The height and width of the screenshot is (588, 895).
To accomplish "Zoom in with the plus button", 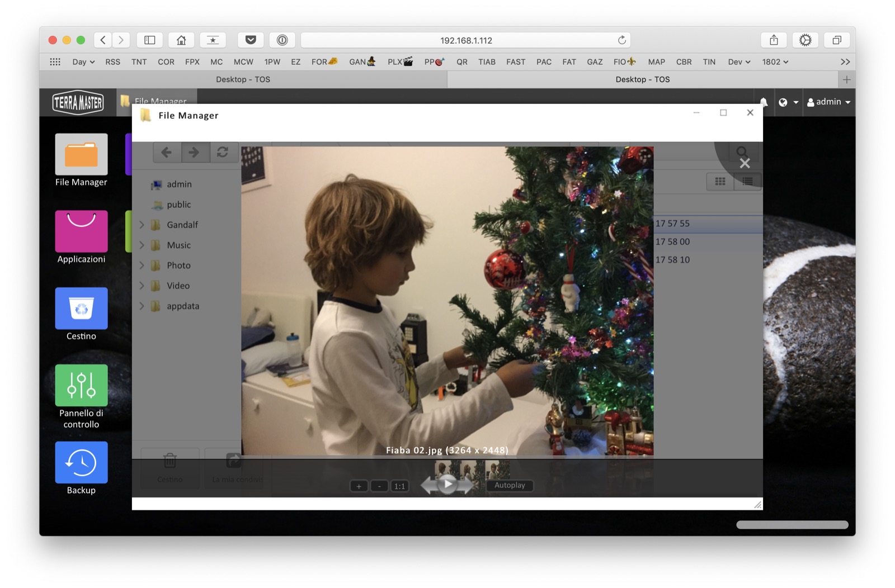I will coord(359,486).
